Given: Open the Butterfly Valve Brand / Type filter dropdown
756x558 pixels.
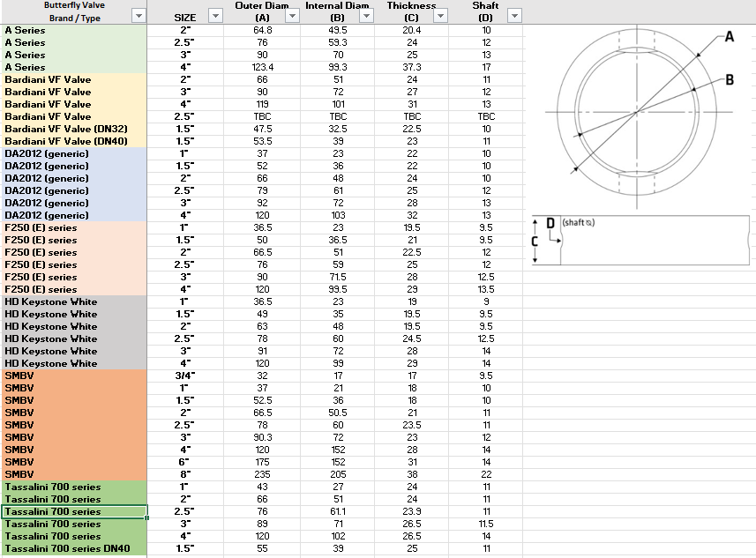Looking at the screenshot, I should (138, 16).
